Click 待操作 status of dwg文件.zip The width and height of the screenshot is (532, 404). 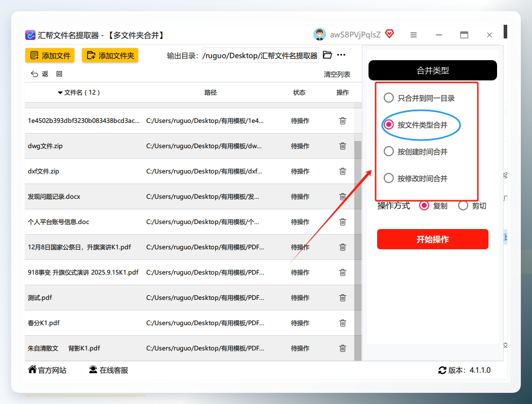pyautogui.click(x=300, y=146)
